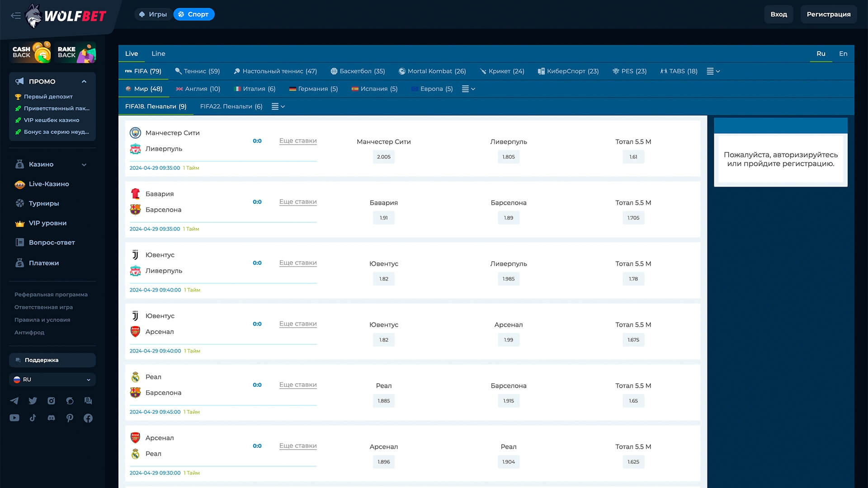Open the Instagram social link
868x488 pixels.
[52, 401]
